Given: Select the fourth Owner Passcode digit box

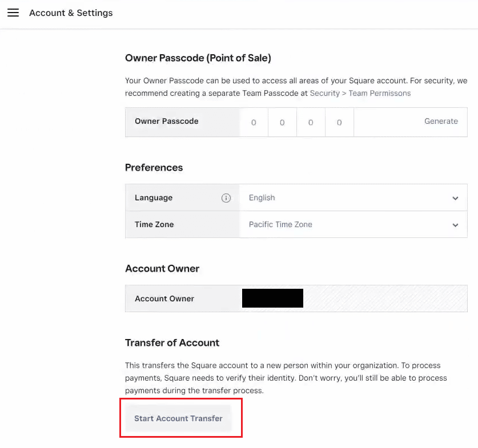Looking at the screenshot, I should click(339, 122).
